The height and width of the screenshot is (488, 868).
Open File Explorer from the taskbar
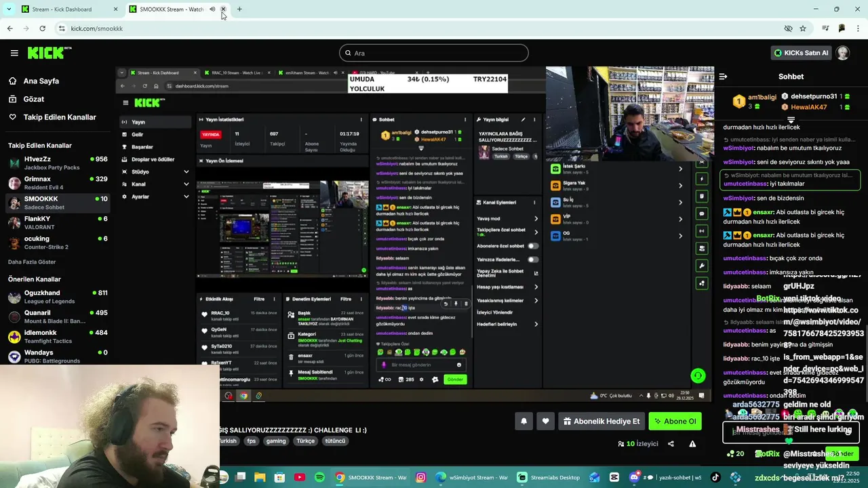pos(260,477)
